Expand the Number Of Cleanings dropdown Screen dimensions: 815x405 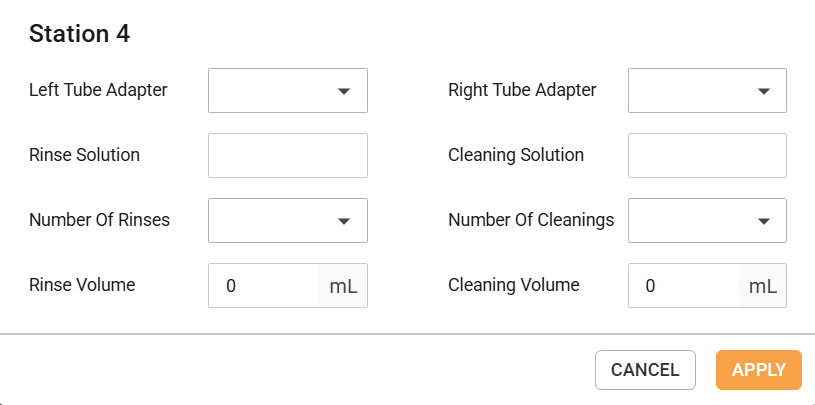[707, 220]
